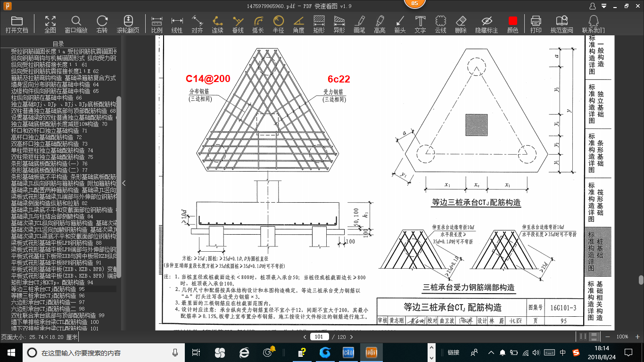Open bookmark 墙身竖向分布钢筋在基础中构造 64
Viewport: 644px width, 362px height.
(x=55, y=84)
